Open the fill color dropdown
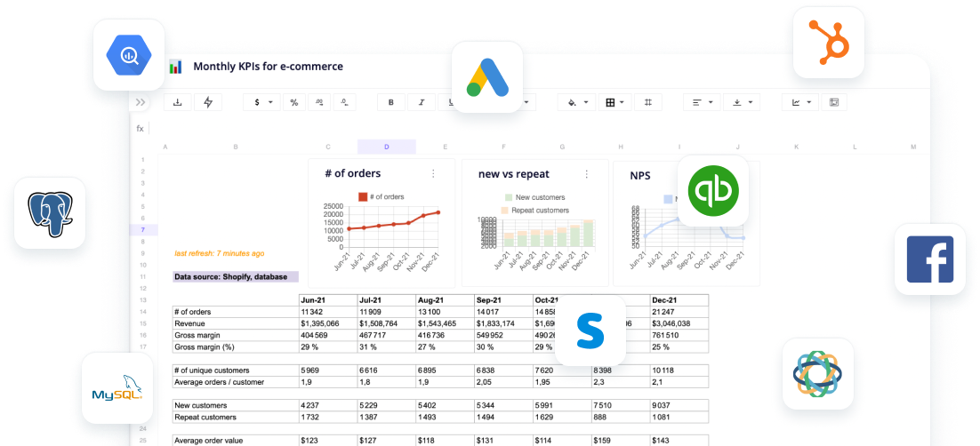Screen dimensions: 980x446 tap(577, 102)
